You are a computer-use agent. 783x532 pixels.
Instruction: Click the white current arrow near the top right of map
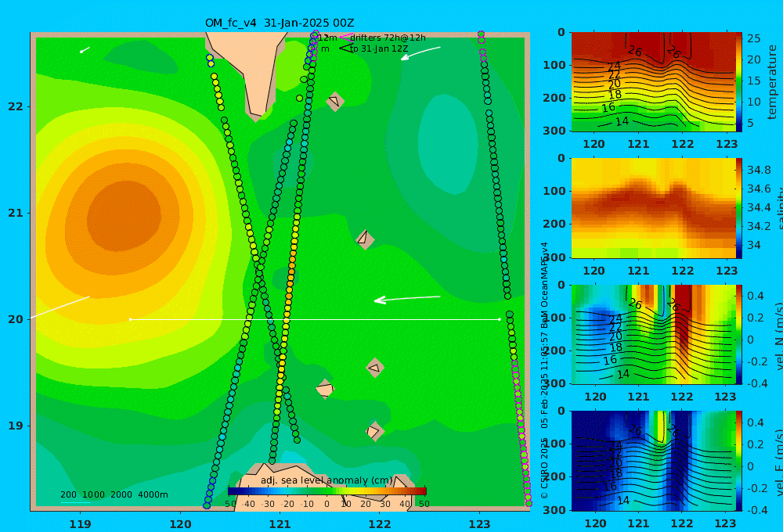[x=420, y=53]
